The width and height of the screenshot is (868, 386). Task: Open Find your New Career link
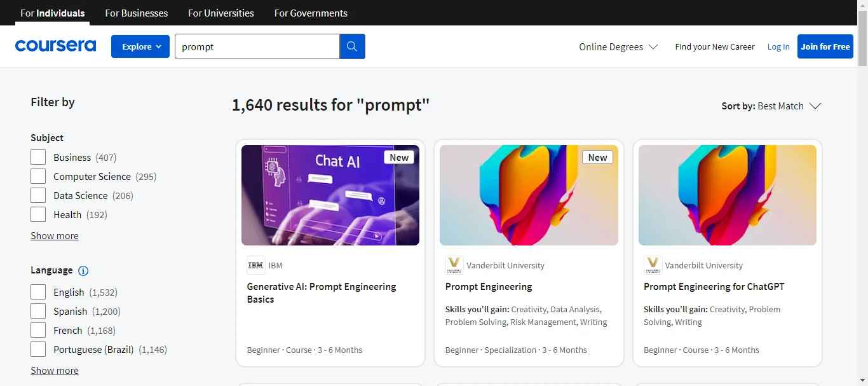[x=714, y=46]
